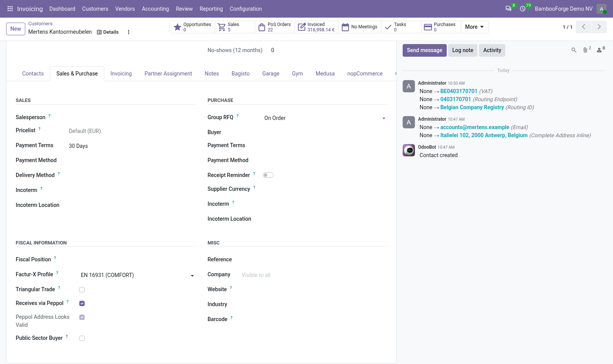This screenshot has height=364, width=613.
Task: Open the Opportunities star stat button
Action: [x=192, y=27]
